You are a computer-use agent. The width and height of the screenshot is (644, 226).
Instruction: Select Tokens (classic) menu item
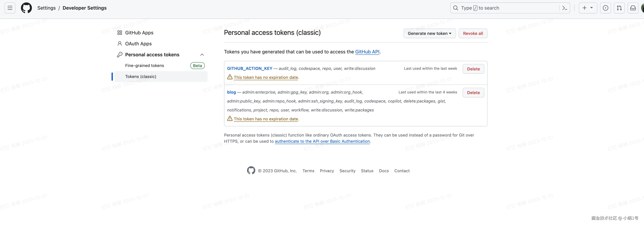[x=140, y=77]
